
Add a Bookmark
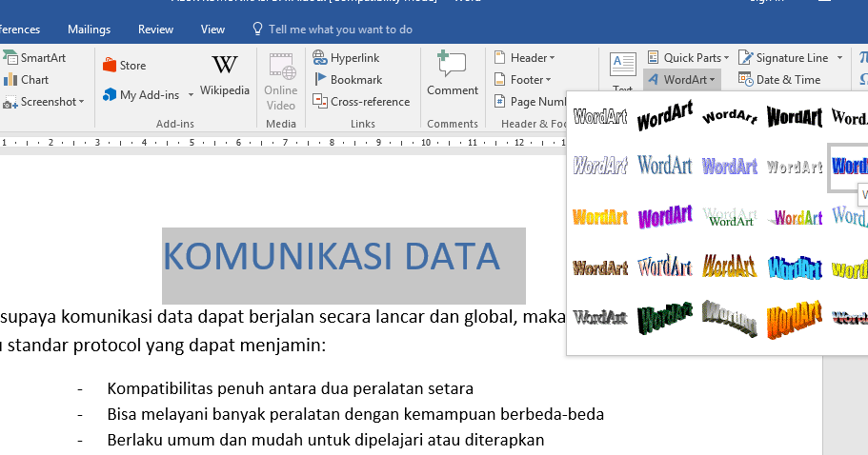348,80
